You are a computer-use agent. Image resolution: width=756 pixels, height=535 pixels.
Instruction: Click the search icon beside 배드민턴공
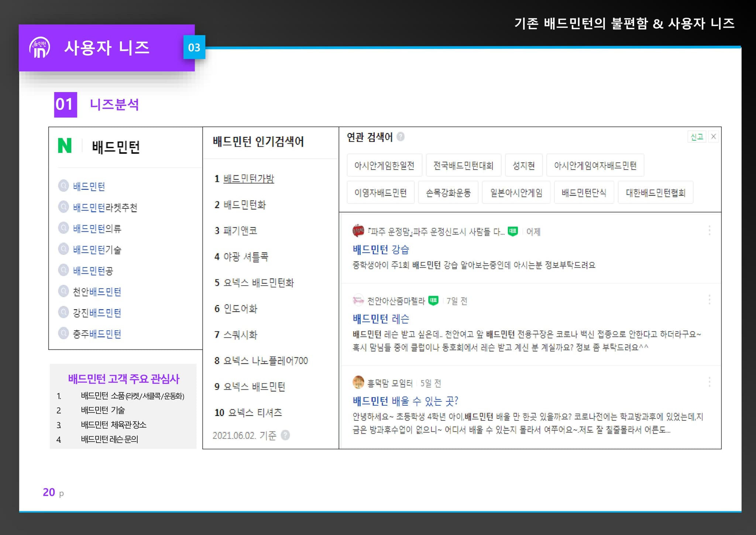[x=63, y=270]
